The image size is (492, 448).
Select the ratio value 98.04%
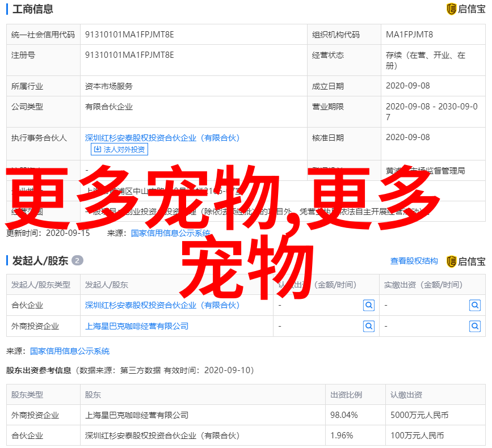[344, 415]
